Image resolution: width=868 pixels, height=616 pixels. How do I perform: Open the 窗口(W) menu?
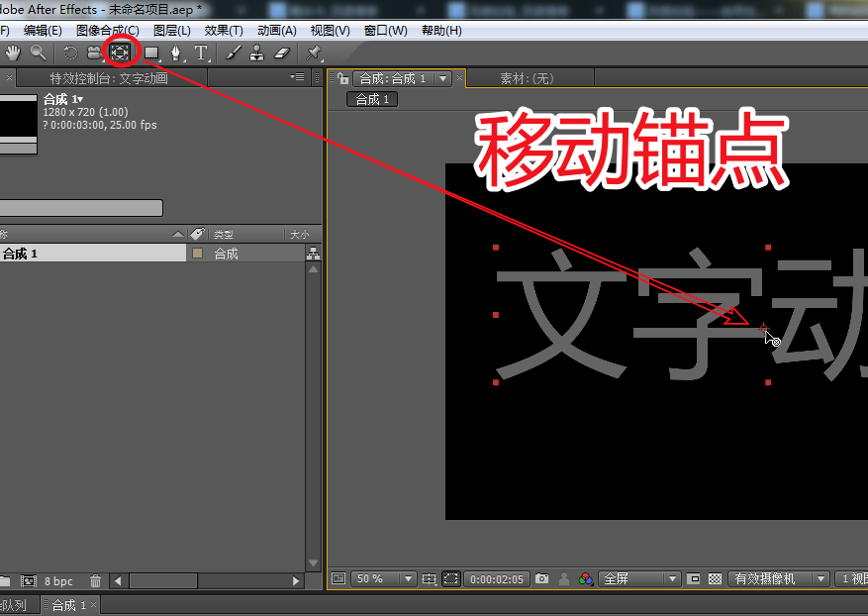(x=386, y=31)
